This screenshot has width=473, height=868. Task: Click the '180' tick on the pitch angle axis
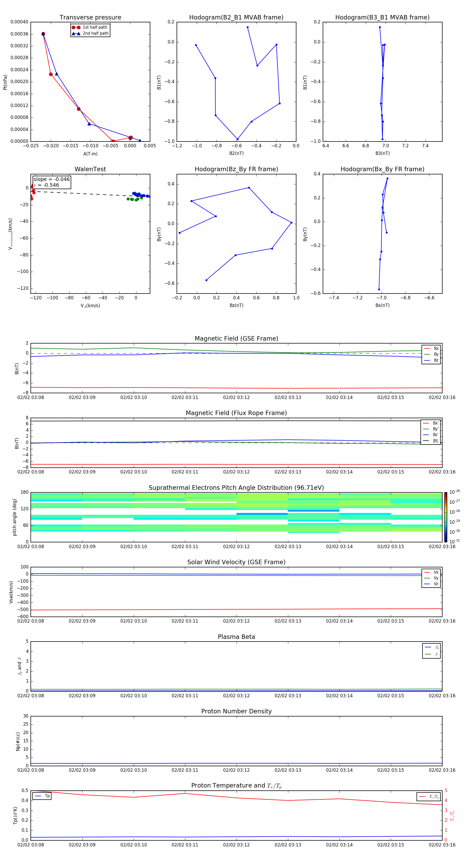(25, 492)
